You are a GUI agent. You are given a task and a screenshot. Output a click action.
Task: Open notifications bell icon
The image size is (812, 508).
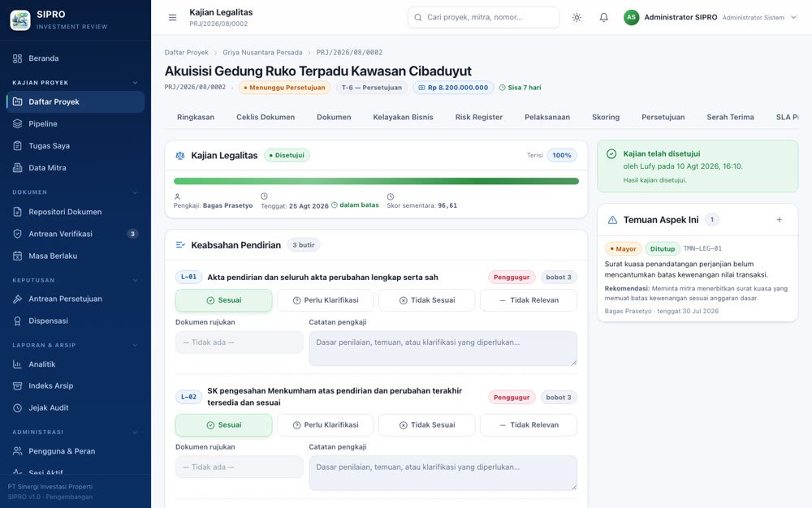coord(604,18)
